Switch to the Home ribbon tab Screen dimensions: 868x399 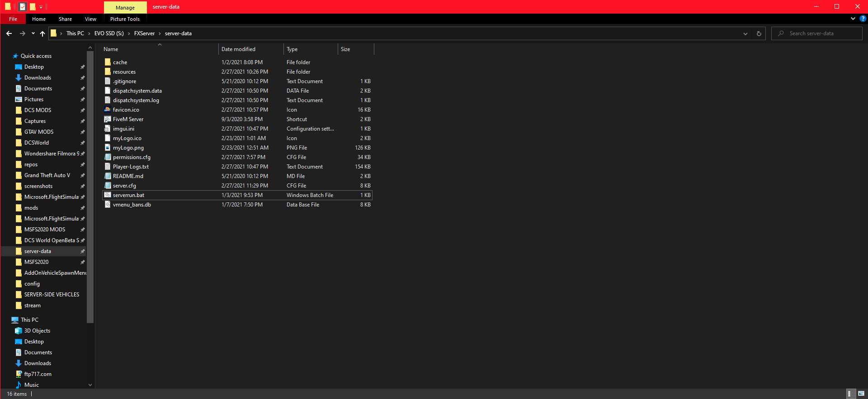tap(39, 19)
